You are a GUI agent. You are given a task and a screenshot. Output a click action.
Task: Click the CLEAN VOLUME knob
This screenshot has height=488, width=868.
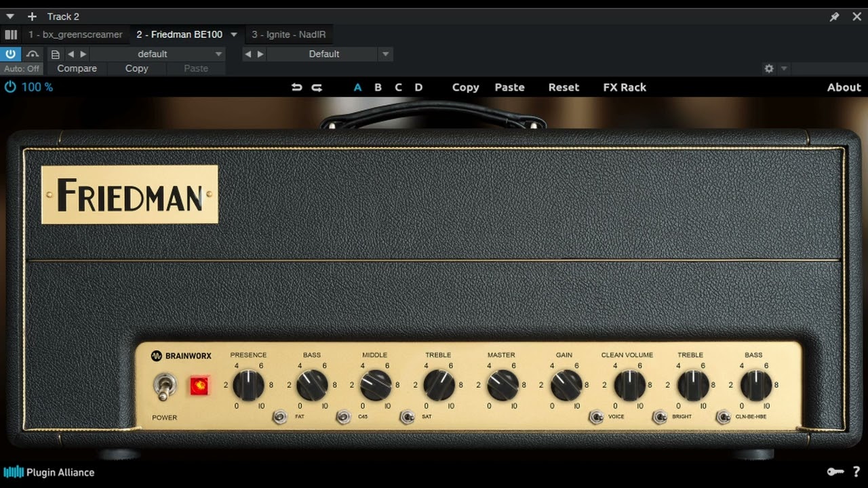point(629,386)
